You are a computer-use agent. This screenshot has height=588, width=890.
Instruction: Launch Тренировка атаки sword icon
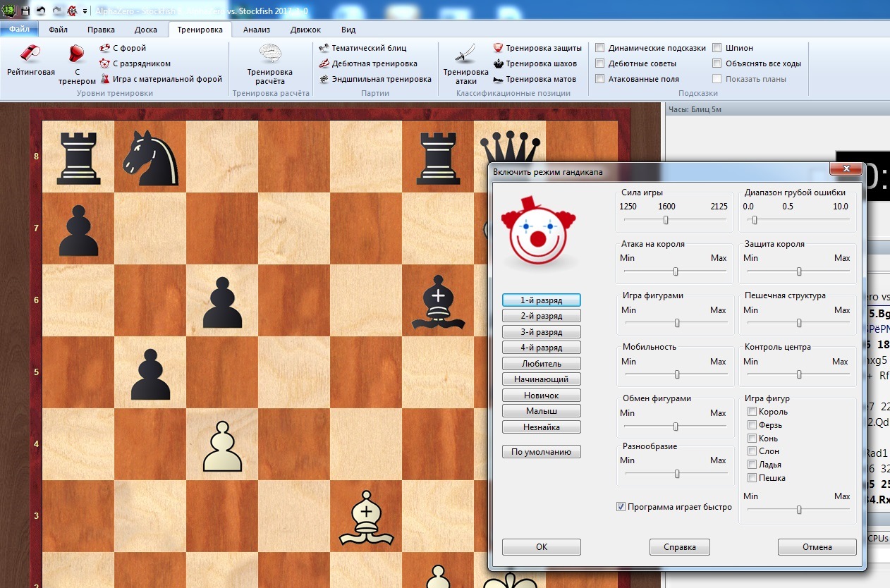click(x=465, y=64)
